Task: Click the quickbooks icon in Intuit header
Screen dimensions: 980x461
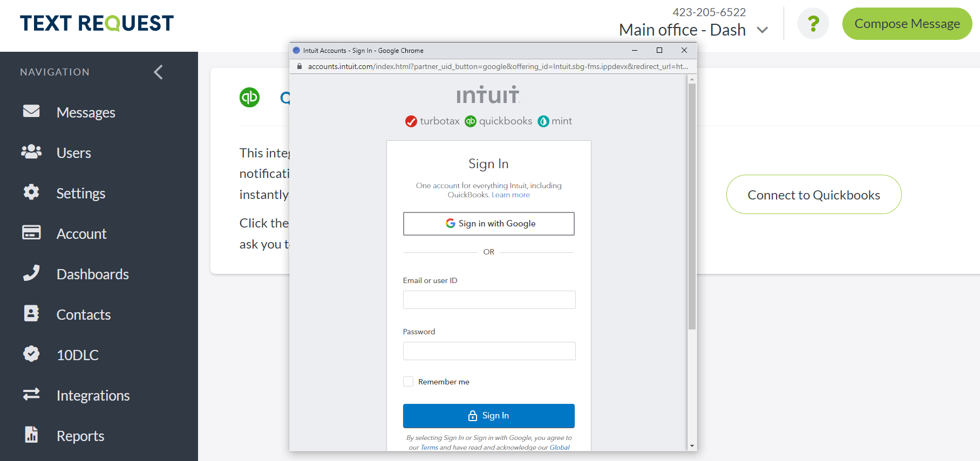Action: click(x=471, y=121)
